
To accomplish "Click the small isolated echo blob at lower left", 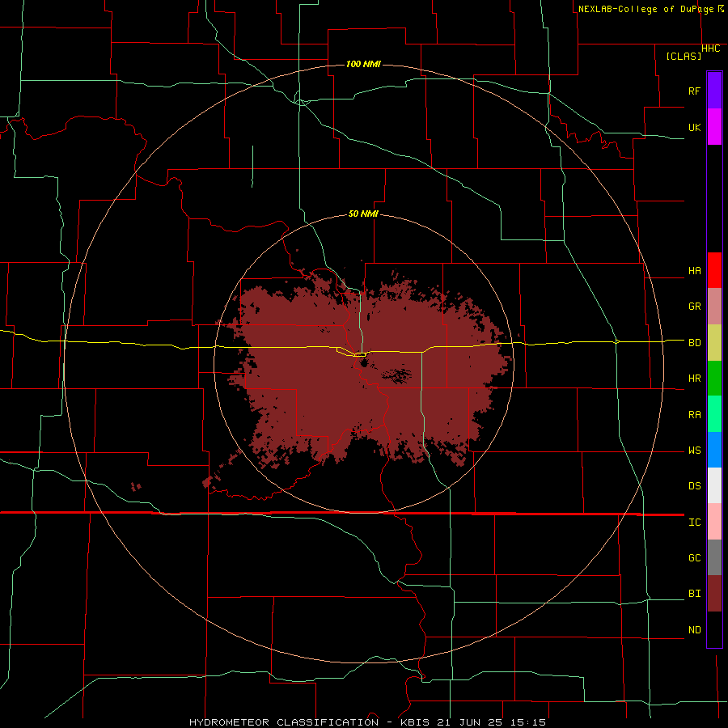I will [136, 487].
